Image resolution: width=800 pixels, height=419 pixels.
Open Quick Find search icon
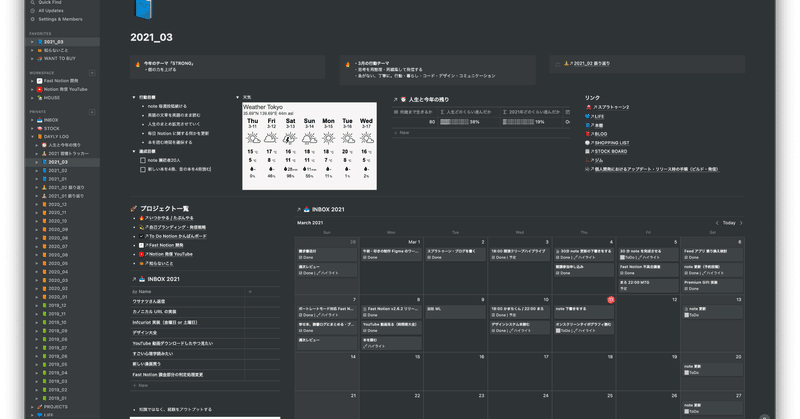[x=33, y=2]
